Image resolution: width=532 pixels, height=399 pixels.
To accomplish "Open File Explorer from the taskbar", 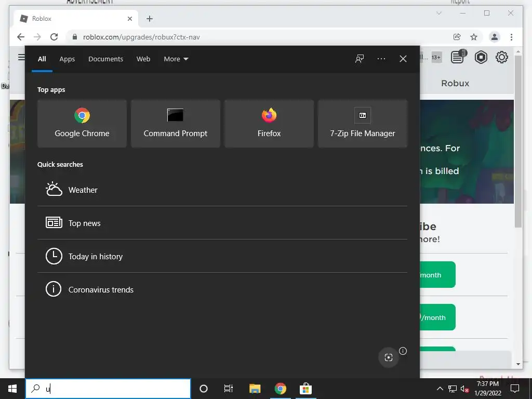I will (255, 389).
